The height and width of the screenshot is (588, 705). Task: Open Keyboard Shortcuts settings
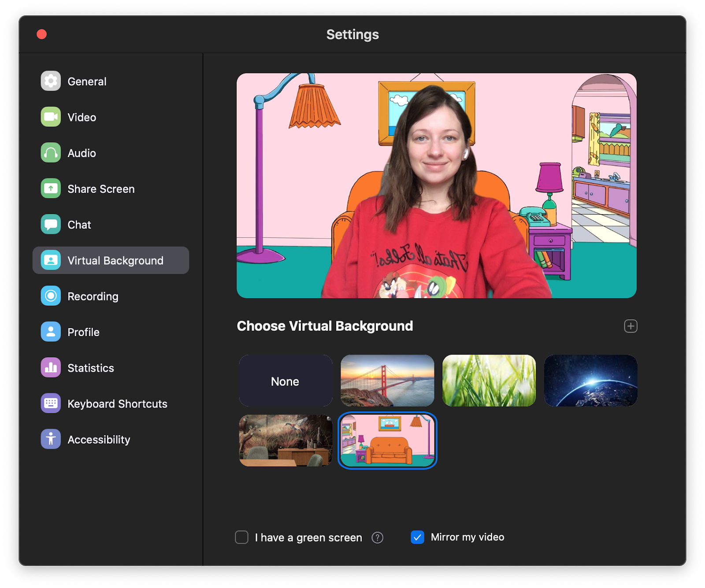[117, 404]
